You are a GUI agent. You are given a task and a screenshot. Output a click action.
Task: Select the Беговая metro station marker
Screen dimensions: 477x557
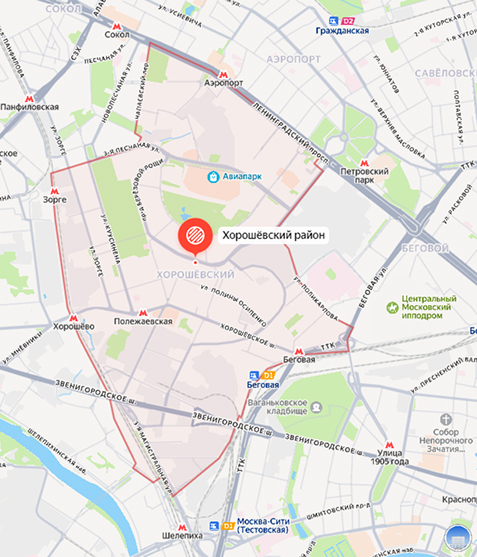(299, 351)
